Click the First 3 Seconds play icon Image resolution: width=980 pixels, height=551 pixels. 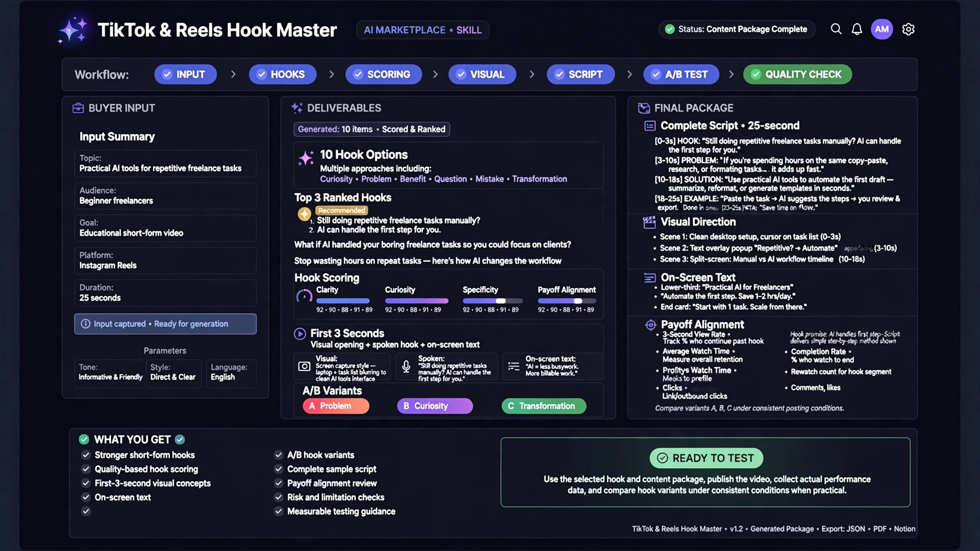300,333
